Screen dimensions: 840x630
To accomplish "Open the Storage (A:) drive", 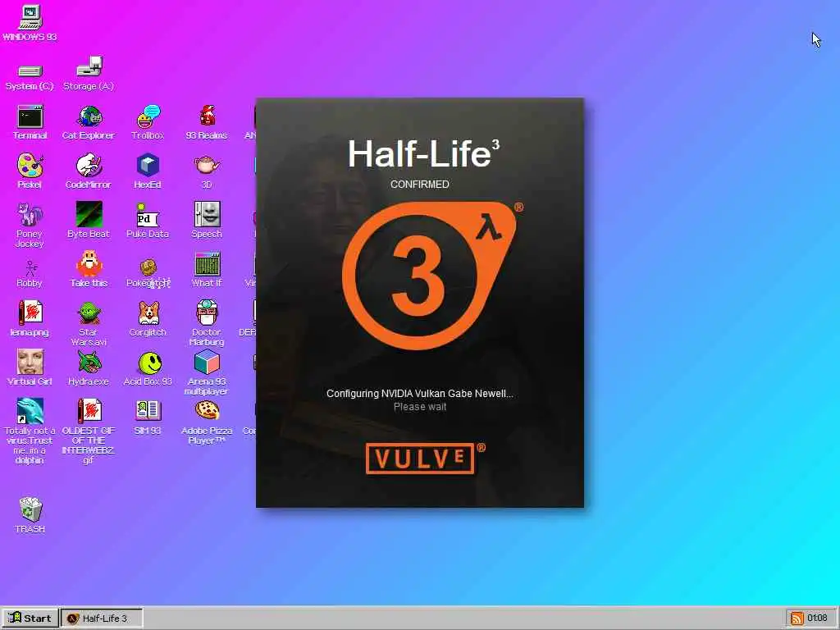I will (x=89, y=73).
